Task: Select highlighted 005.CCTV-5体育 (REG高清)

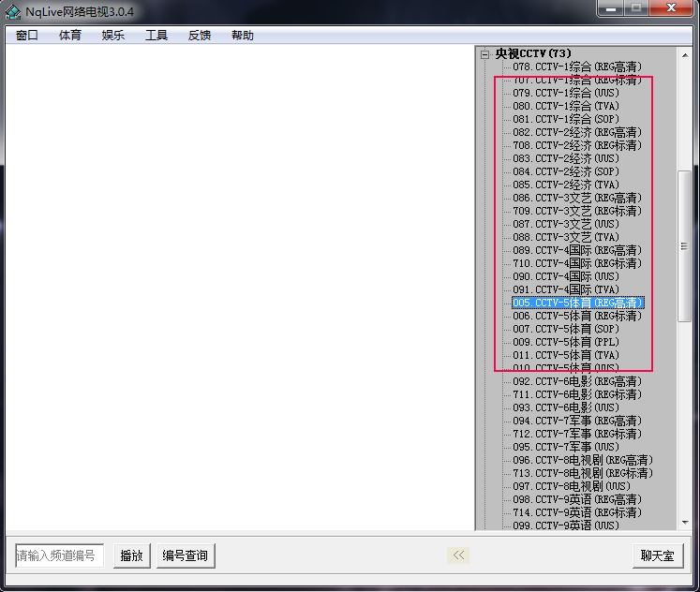Action: coord(577,303)
